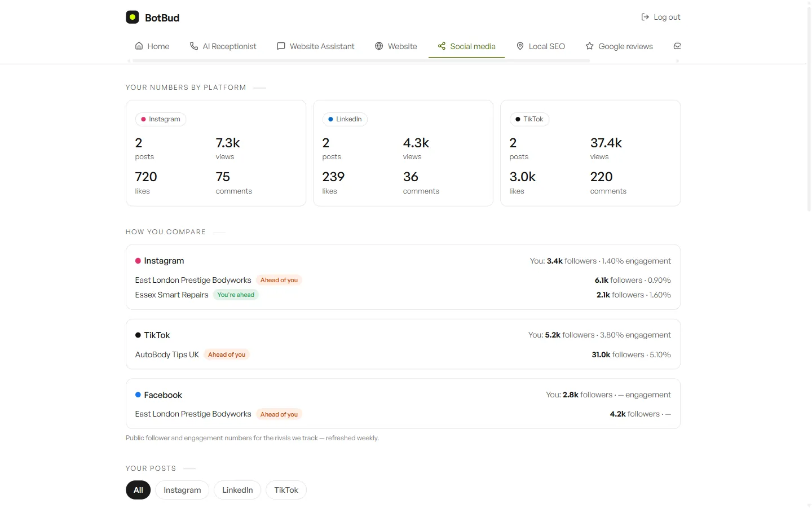
Task: Click the Log out icon
Action: point(645,17)
